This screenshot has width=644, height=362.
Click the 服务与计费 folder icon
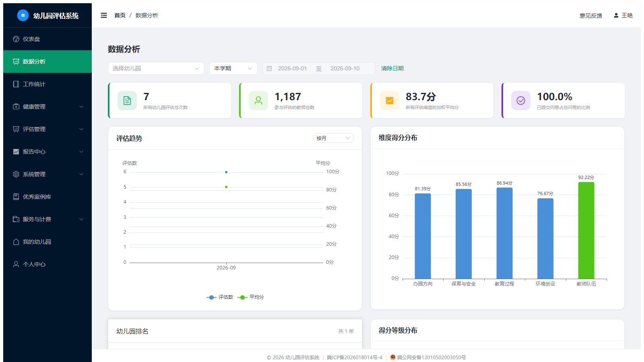point(16,219)
